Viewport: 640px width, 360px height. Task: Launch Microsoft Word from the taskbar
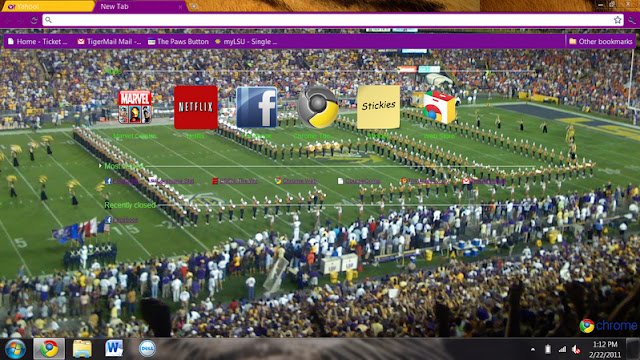pyautogui.click(x=114, y=349)
